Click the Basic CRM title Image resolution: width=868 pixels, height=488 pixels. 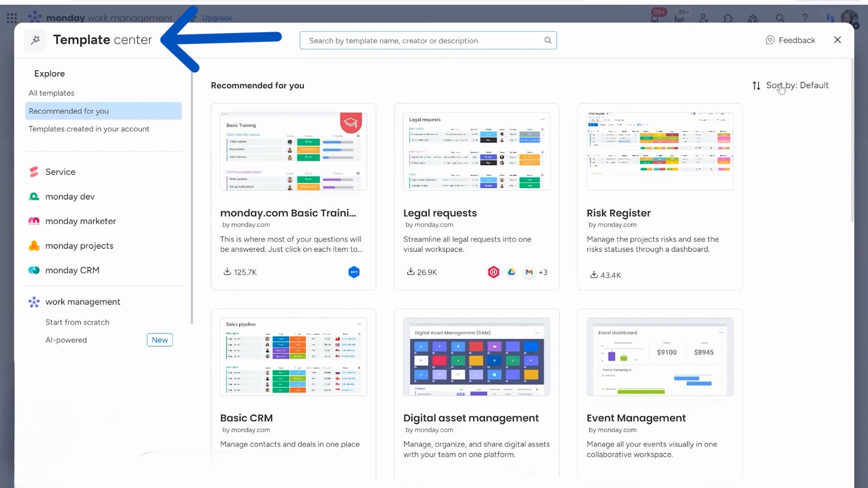[x=246, y=418]
